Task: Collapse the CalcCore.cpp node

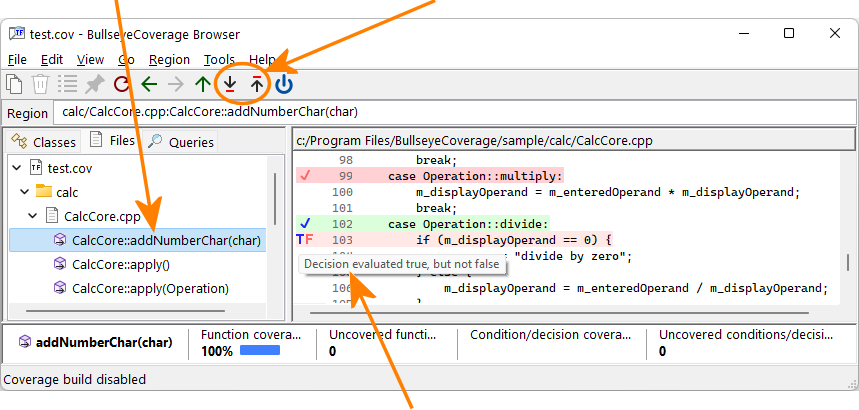Action: point(33,216)
